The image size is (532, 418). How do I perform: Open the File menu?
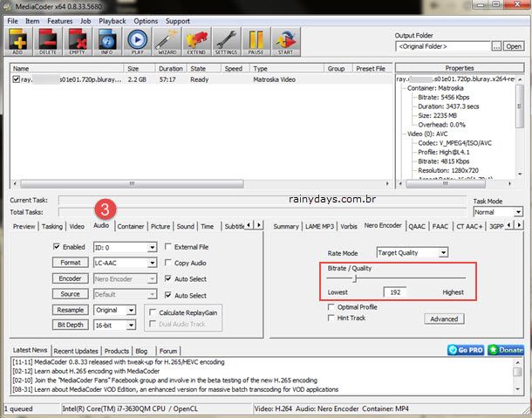click(x=12, y=21)
